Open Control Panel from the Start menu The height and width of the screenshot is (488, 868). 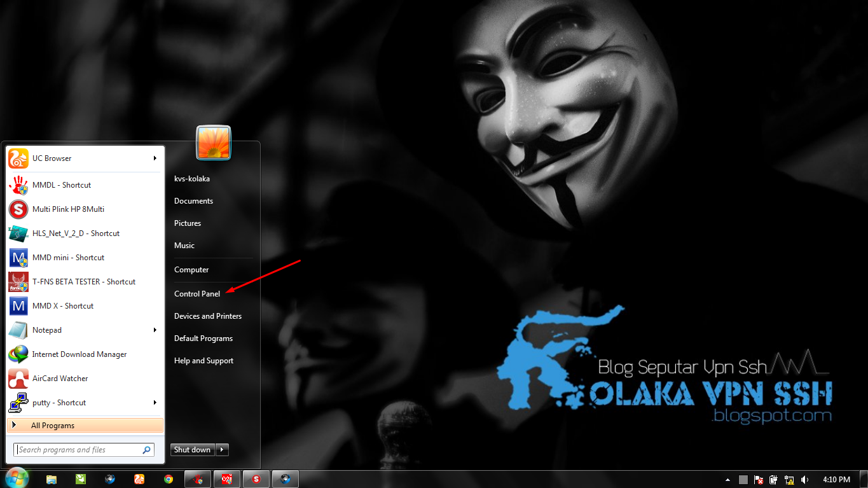click(x=196, y=293)
